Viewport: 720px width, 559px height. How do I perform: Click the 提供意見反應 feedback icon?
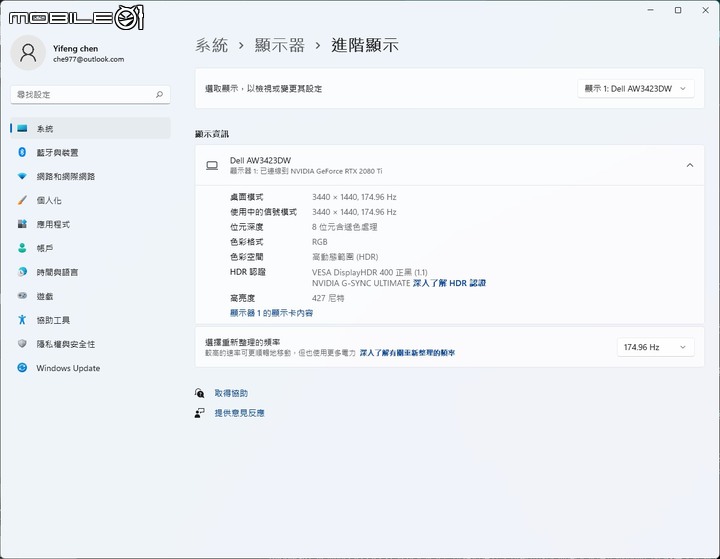tap(199, 413)
